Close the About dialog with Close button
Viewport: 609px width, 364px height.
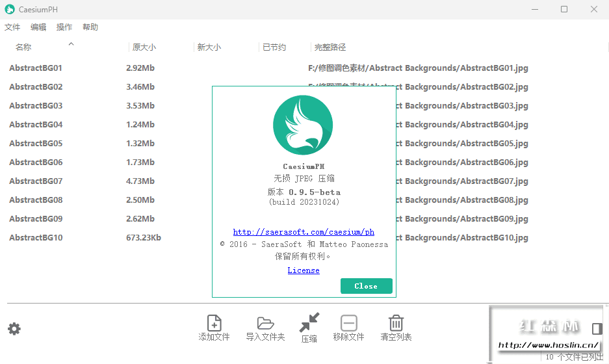[367, 286]
